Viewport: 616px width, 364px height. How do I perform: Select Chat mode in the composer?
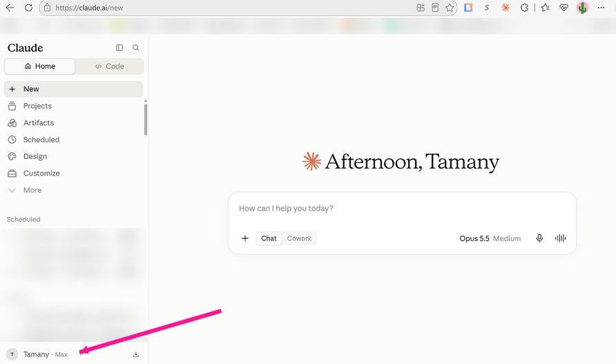[x=269, y=238]
